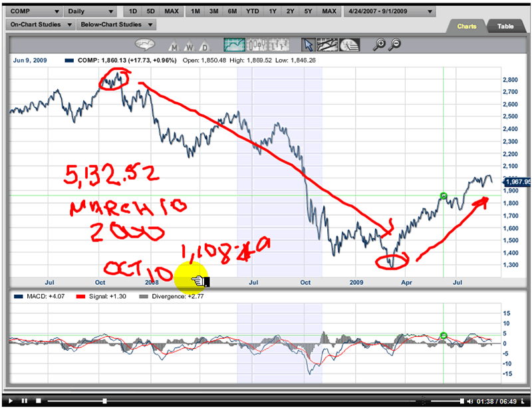The image size is (532, 410).
Task: Click the green circle marker on the MACD panel
Action: [x=443, y=335]
